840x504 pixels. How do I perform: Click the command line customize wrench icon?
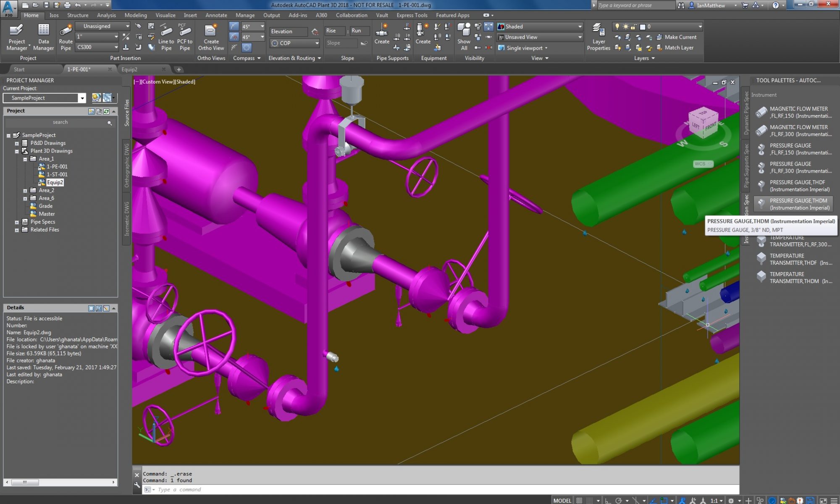[x=137, y=485]
